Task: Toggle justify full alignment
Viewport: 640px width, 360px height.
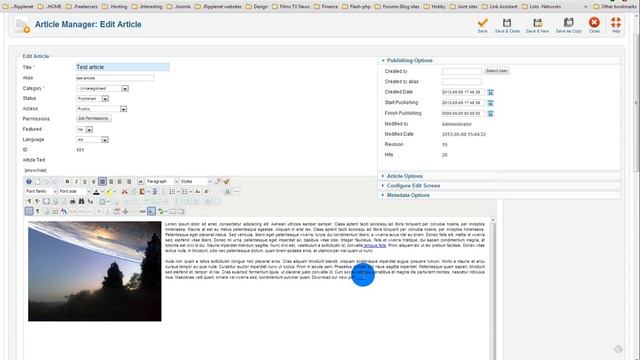Action: [x=129, y=181]
